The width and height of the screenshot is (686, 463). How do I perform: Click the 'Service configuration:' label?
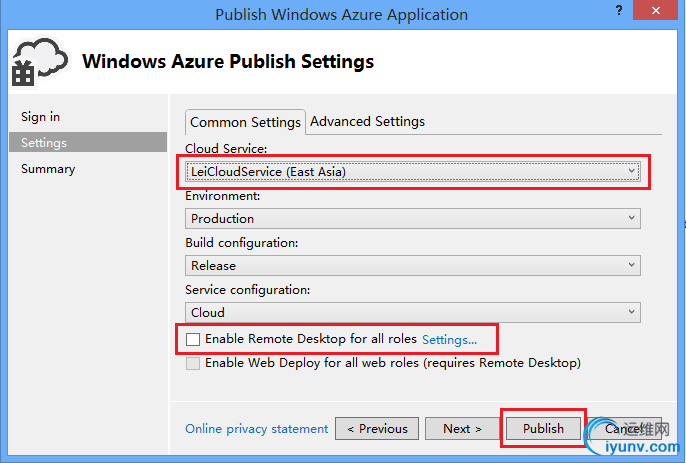tap(248, 290)
